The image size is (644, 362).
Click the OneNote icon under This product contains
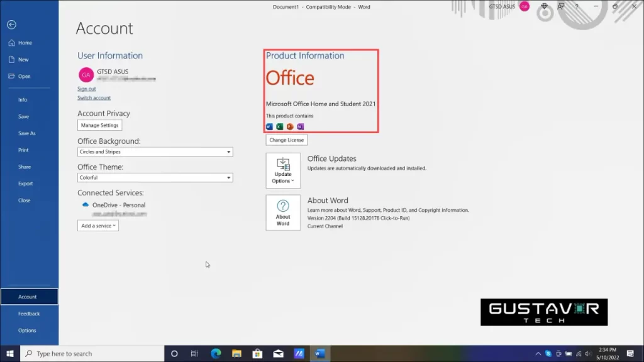point(300,127)
